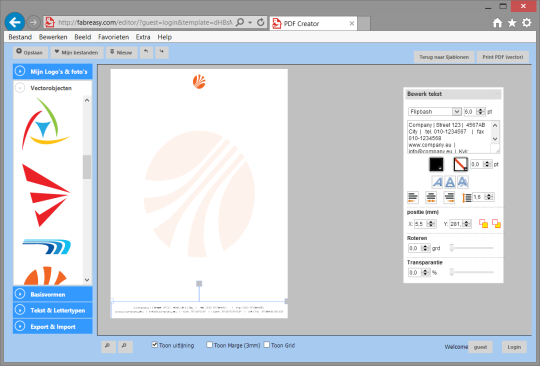Create a new document with Nieuw
The image size is (540, 366).
point(121,52)
